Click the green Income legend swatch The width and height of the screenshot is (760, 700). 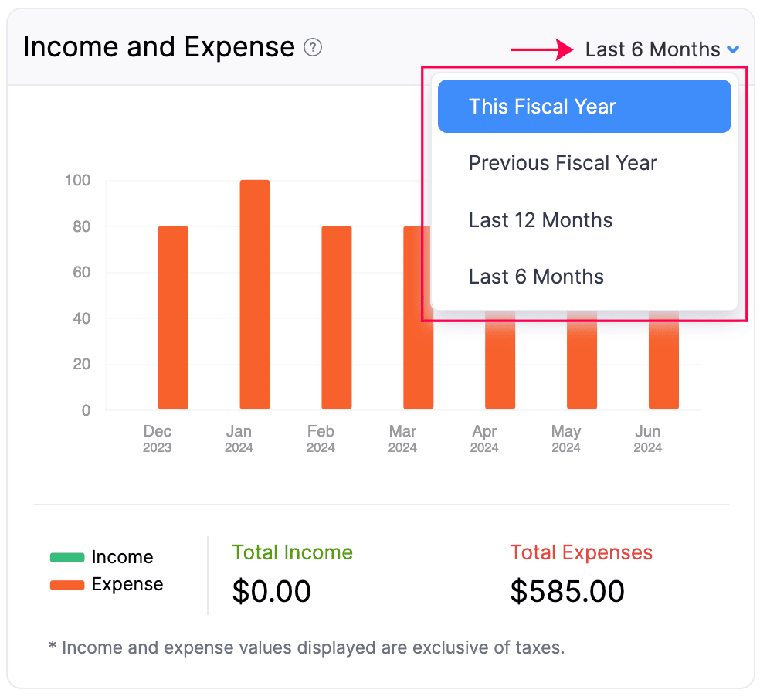[x=68, y=556]
